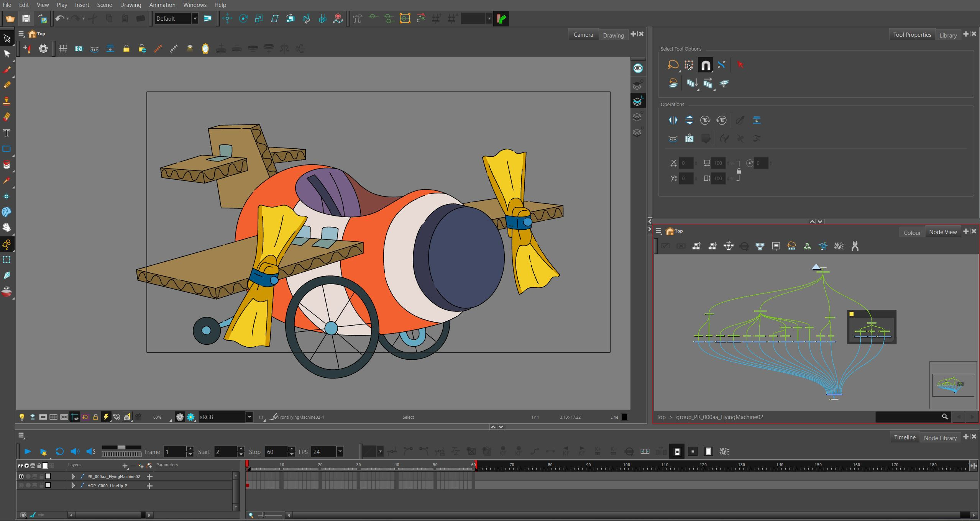Click the Play button in Timeline

click(x=28, y=452)
